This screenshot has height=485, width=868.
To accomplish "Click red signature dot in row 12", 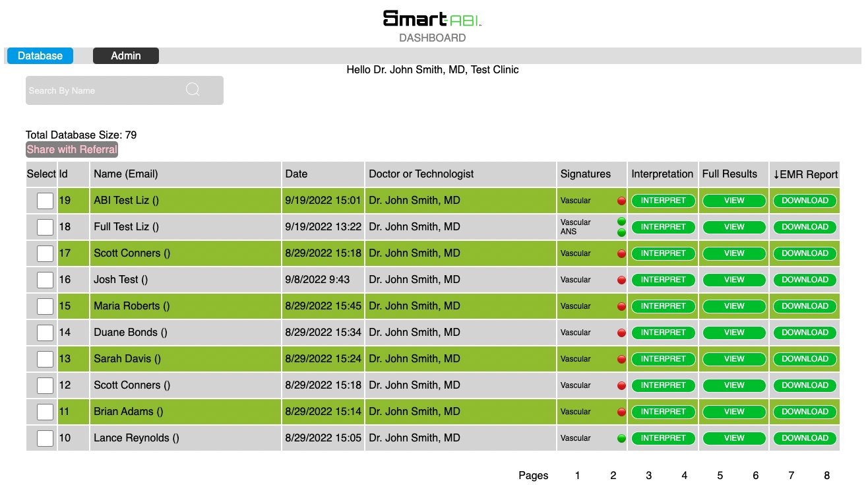I will (x=621, y=385).
